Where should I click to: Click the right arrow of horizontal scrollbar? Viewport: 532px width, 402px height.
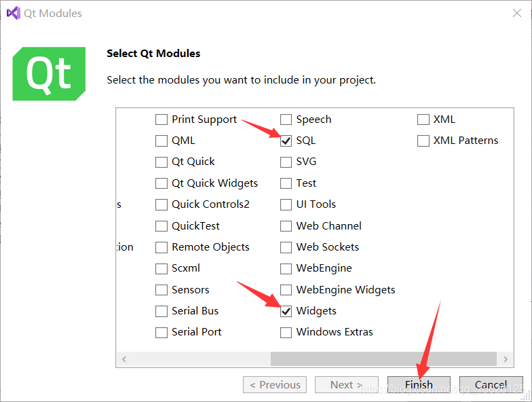(x=506, y=359)
